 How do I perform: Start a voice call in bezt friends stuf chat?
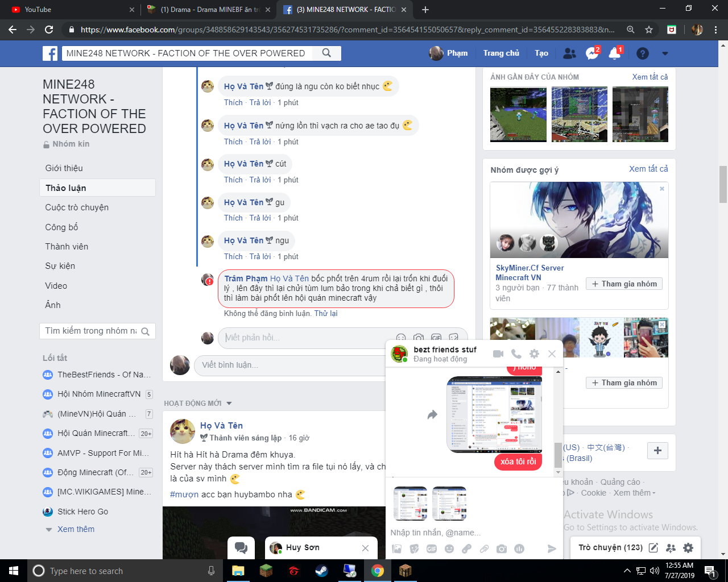(x=516, y=354)
